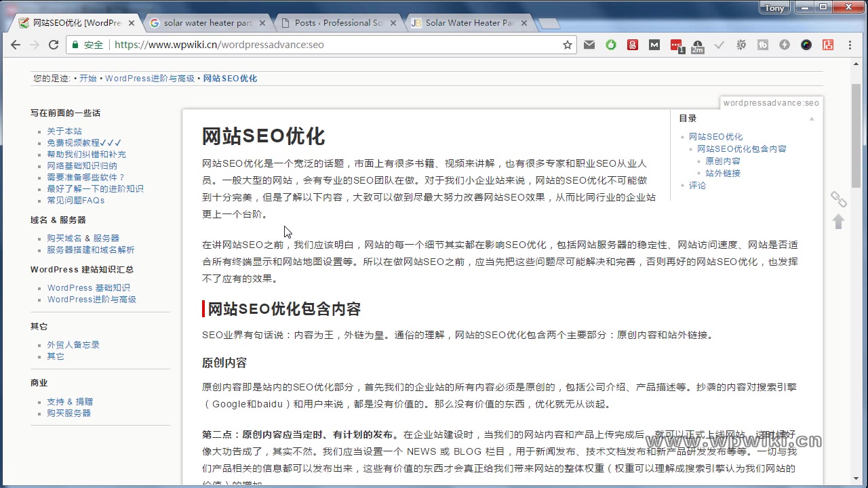
Task: Open sidebar link 其它 under 其它 section
Action: (56, 357)
